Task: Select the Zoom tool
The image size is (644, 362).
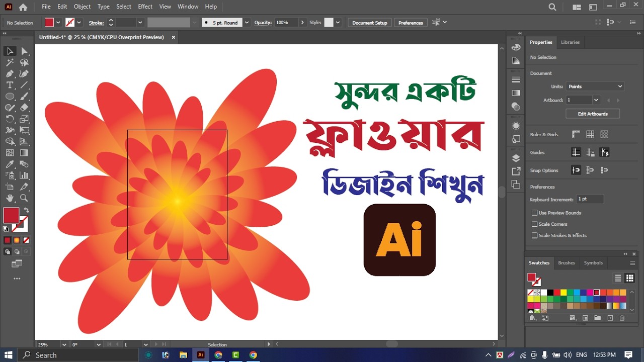Action: click(24, 198)
